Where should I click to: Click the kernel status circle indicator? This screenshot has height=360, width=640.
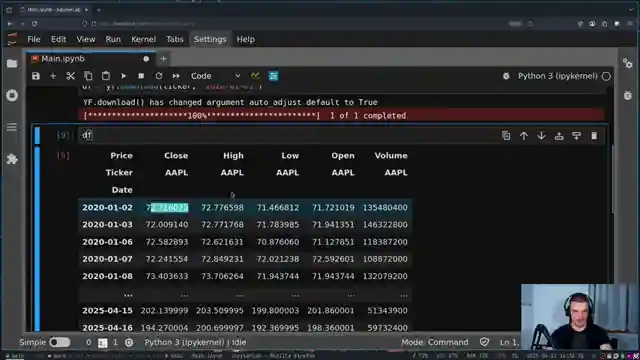(607, 76)
